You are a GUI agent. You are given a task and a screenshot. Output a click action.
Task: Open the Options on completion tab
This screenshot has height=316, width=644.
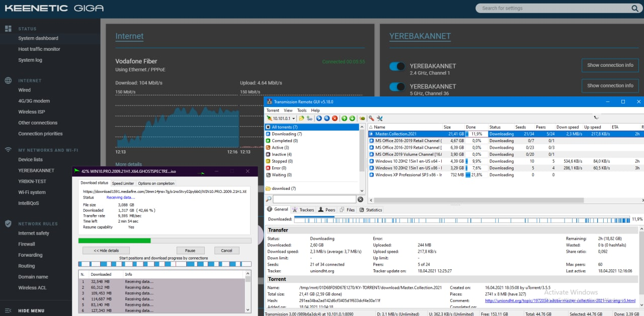point(156,183)
